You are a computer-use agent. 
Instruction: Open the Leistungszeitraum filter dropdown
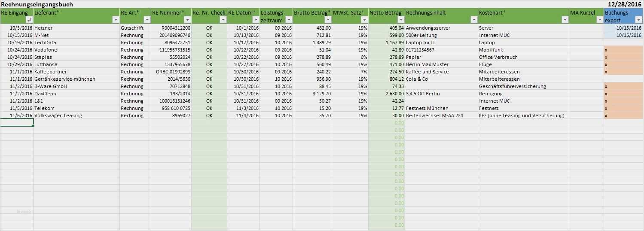(x=289, y=20)
